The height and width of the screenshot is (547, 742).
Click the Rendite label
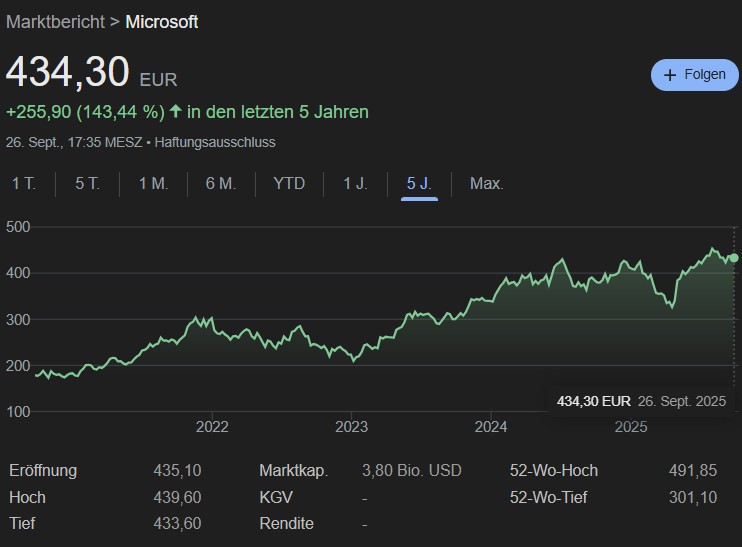coord(286,523)
